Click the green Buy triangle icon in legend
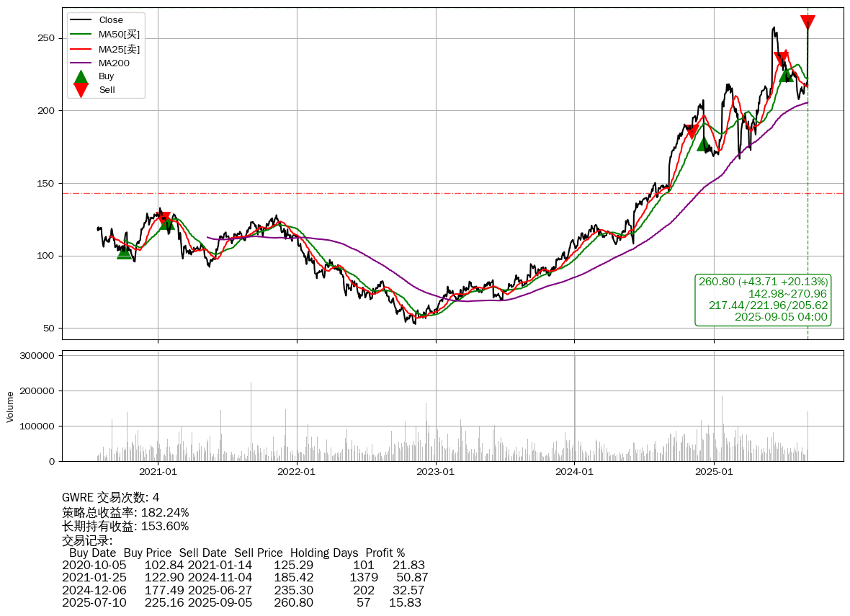The image size is (850, 616). [81, 76]
